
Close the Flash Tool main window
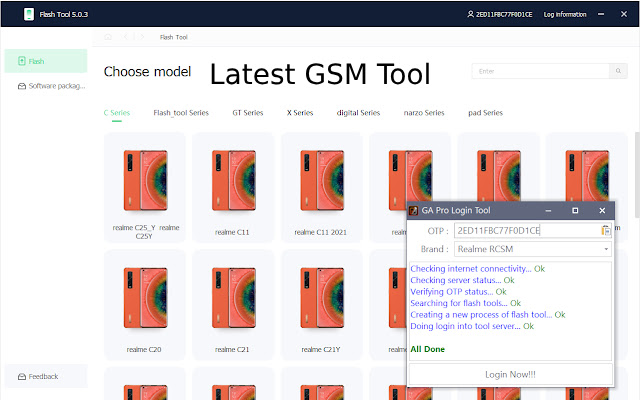point(624,14)
